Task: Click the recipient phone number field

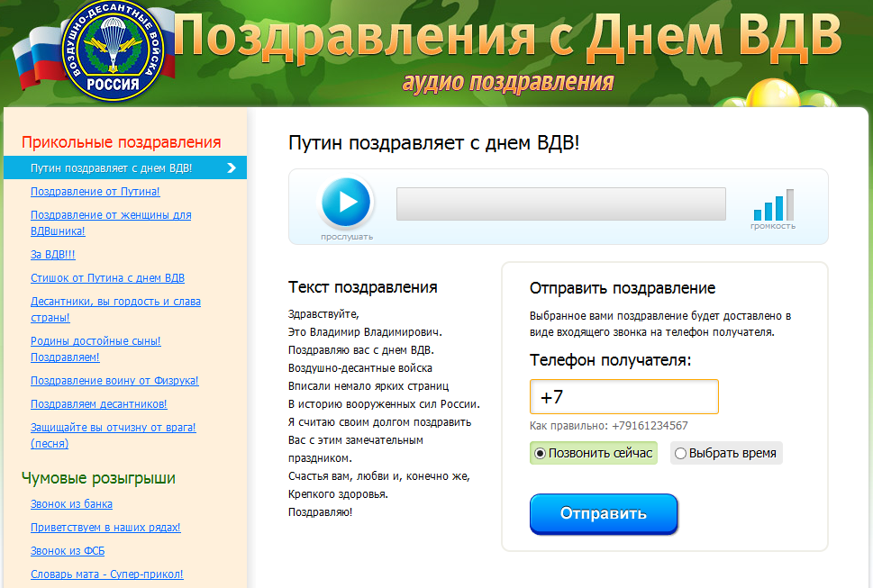Action: tap(624, 396)
